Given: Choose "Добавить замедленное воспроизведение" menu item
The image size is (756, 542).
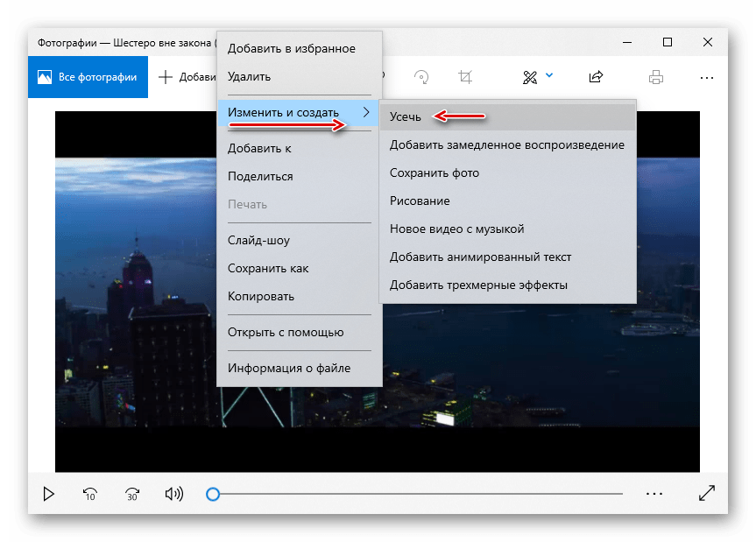Looking at the screenshot, I should (x=506, y=144).
